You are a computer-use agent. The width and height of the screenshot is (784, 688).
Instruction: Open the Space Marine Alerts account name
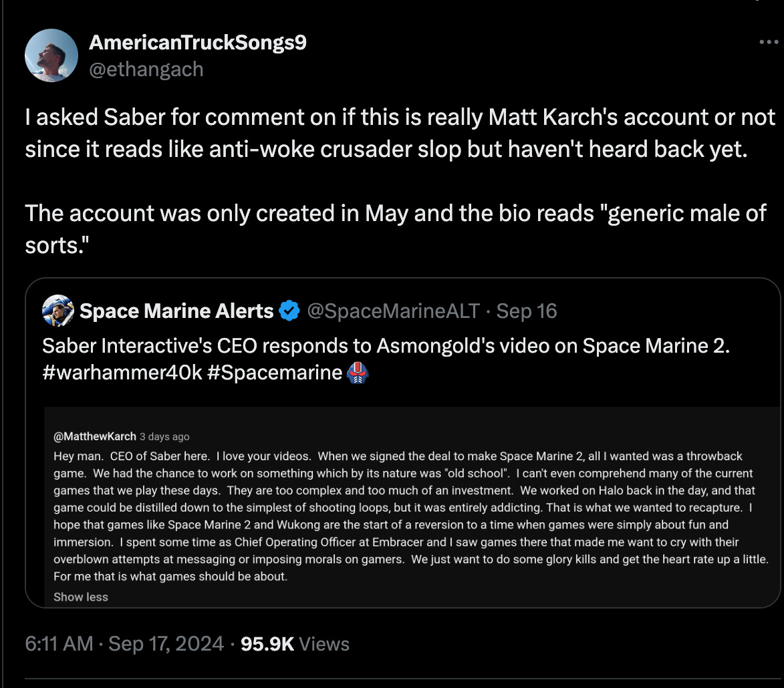click(x=176, y=311)
